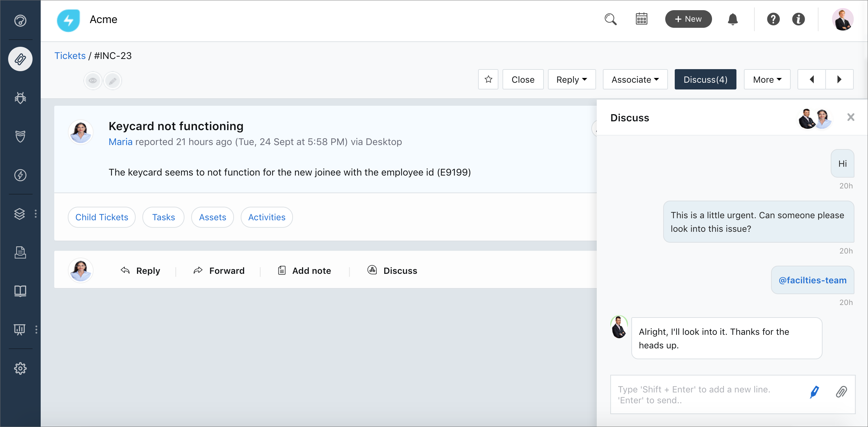Click the @facilties-team mention
Screen dimensions: 868x427
click(812, 280)
